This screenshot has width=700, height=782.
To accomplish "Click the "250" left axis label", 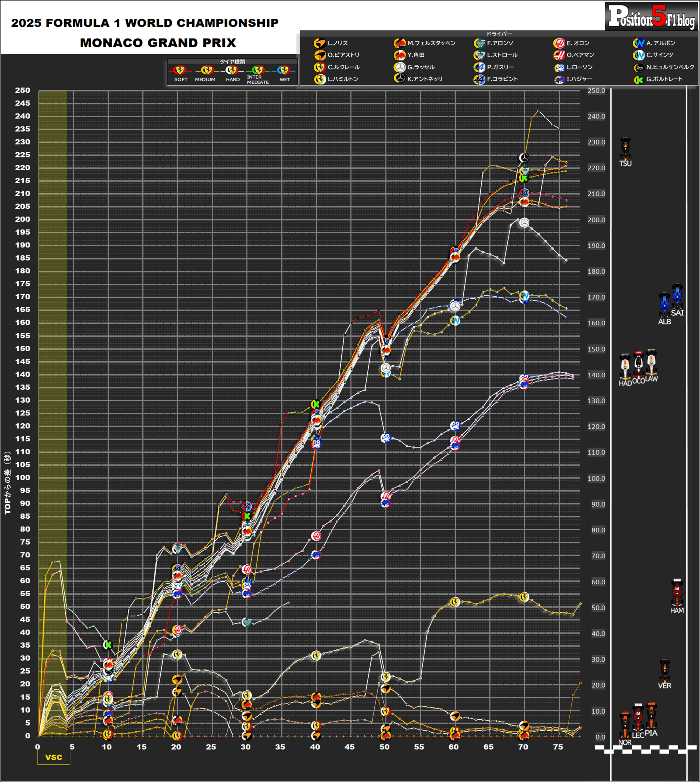I will (x=22, y=90).
